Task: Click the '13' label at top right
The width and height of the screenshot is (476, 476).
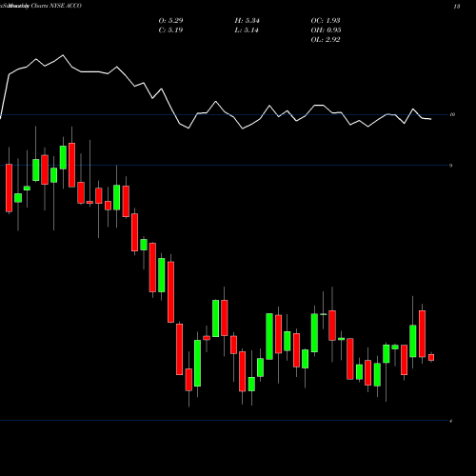Action: click(x=457, y=7)
